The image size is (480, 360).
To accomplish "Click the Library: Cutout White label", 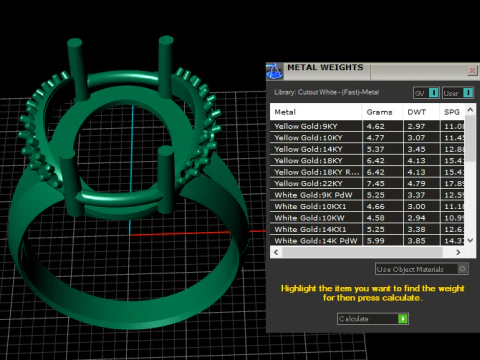I will coord(327,92).
